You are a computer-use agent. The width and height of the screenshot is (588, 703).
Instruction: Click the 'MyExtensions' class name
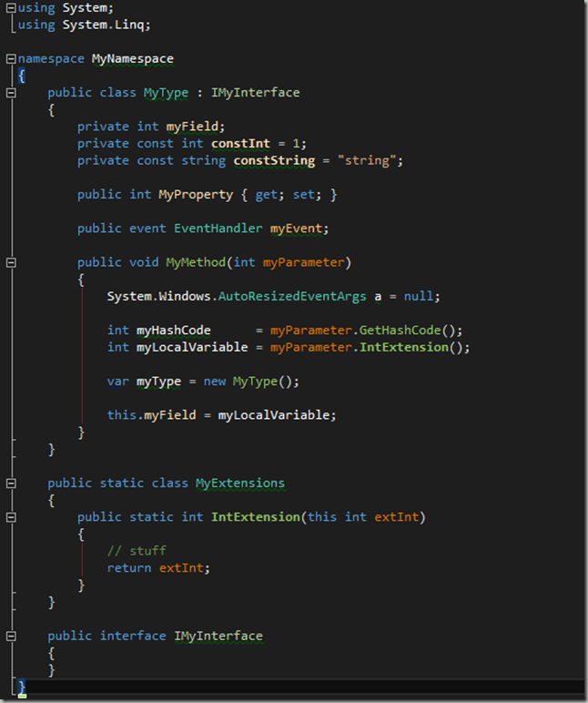click(x=240, y=484)
